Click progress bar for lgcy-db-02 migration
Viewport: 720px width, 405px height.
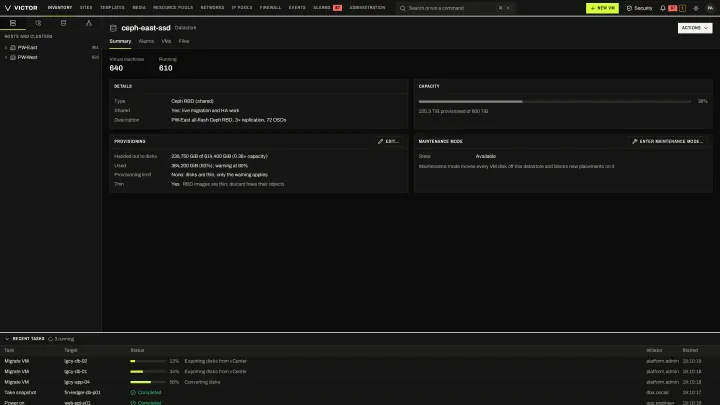(148, 361)
